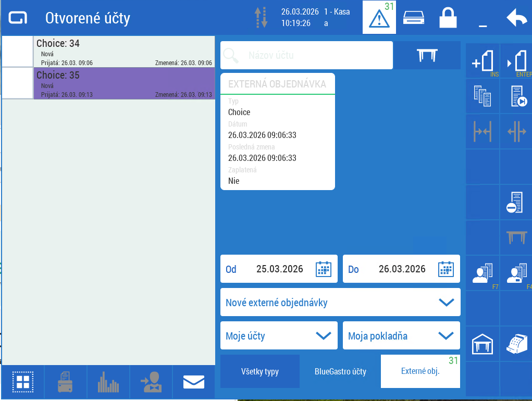Click the table icon beside search field
The width and height of the screenshot is (532, 401).
pos(427,56)
